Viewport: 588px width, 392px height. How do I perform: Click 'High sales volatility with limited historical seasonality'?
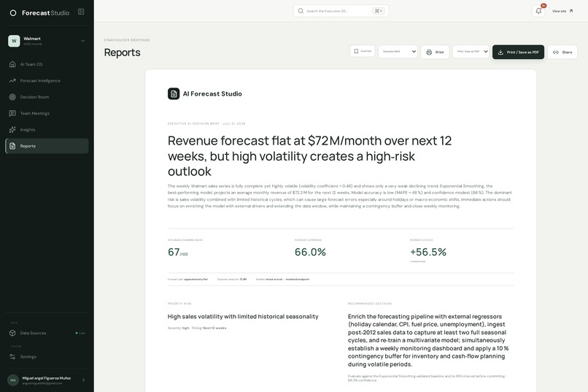243,317
